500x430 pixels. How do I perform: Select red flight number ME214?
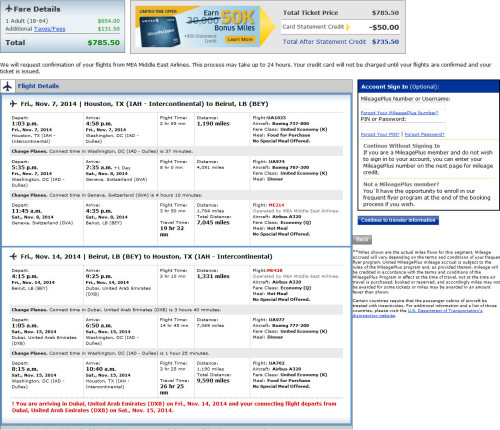tap(276, 205)
